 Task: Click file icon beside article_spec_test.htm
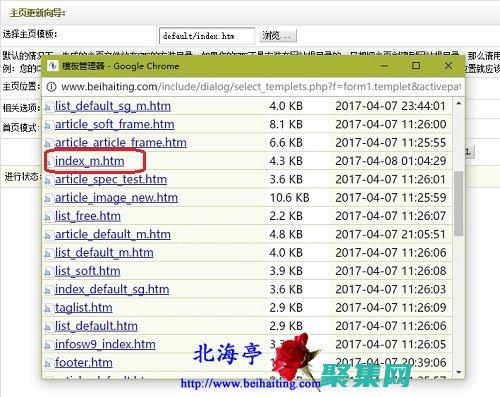click(x=49, y=180)
